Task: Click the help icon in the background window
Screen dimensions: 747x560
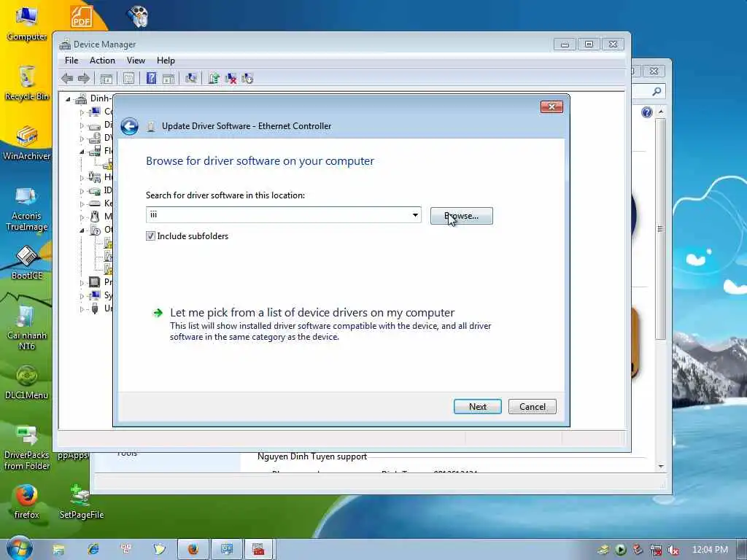Action: coord(646,112)
